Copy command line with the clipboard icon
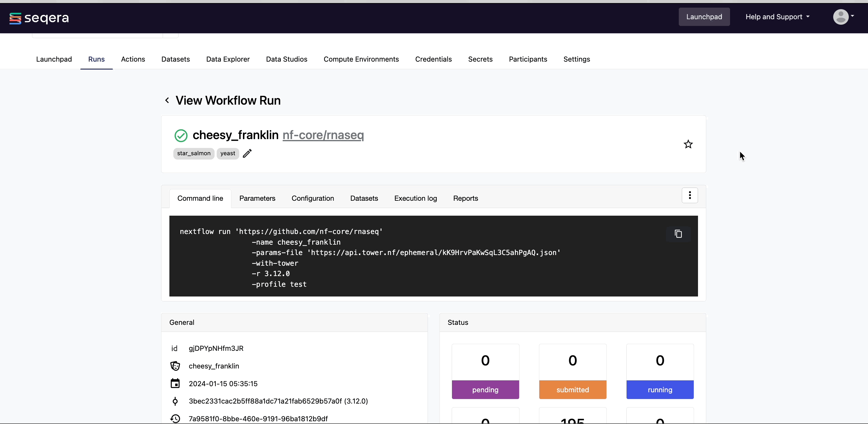Screen dimensions: 868x424 tap(678, 234)
